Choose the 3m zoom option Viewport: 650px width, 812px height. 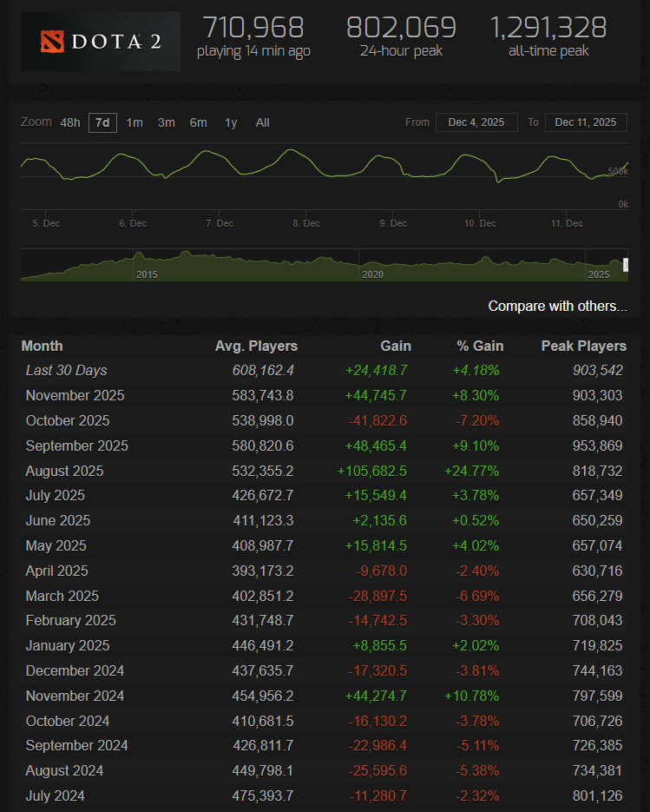point(166,122)
